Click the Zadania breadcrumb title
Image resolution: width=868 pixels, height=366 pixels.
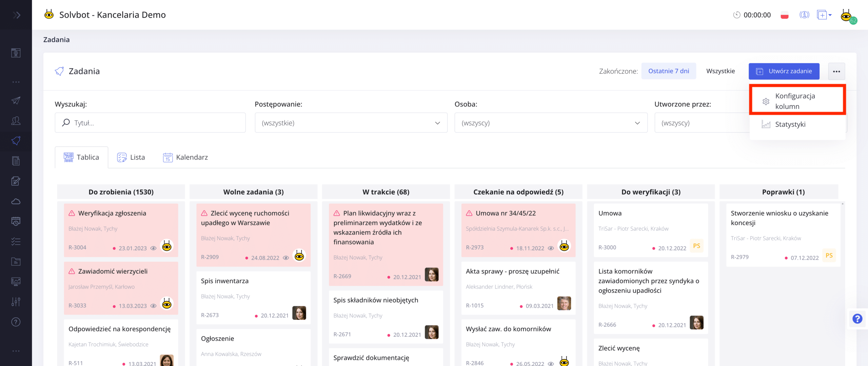[56, 40]
